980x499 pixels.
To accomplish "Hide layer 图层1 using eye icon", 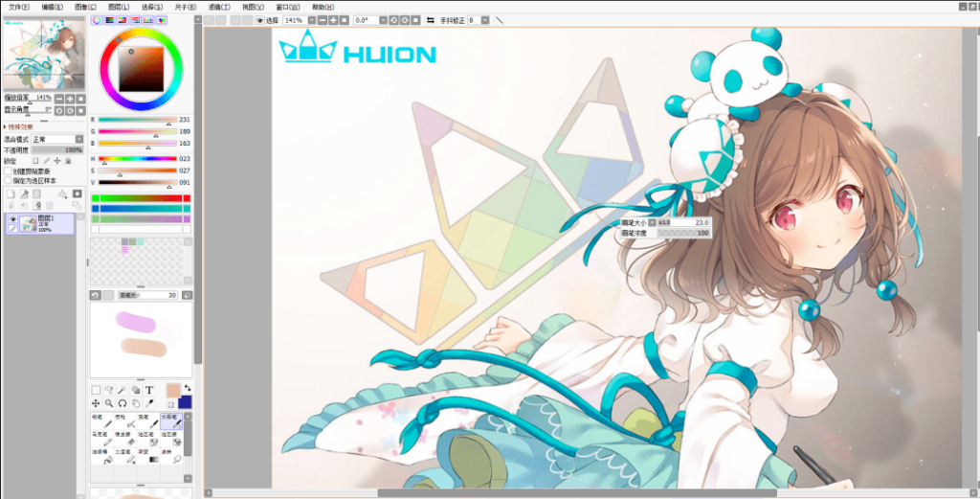I will tap(13, 219).
